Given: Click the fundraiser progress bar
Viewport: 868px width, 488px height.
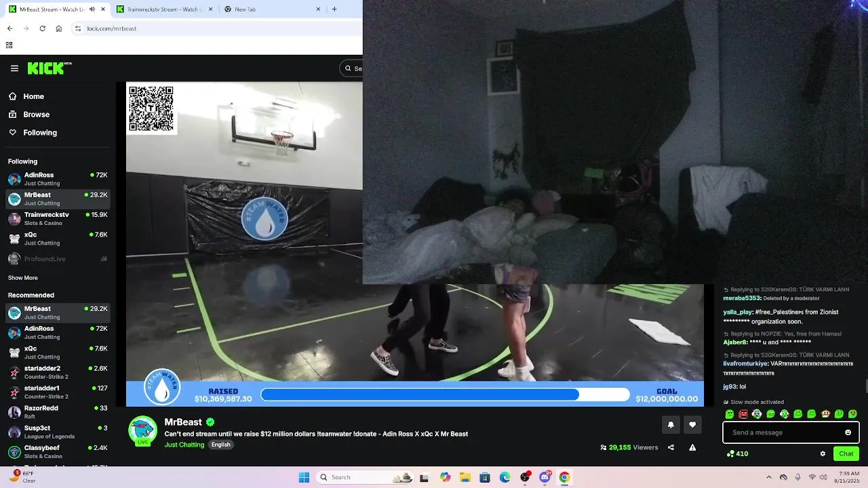Looking at the screenshot, I should tap(445, 394).
